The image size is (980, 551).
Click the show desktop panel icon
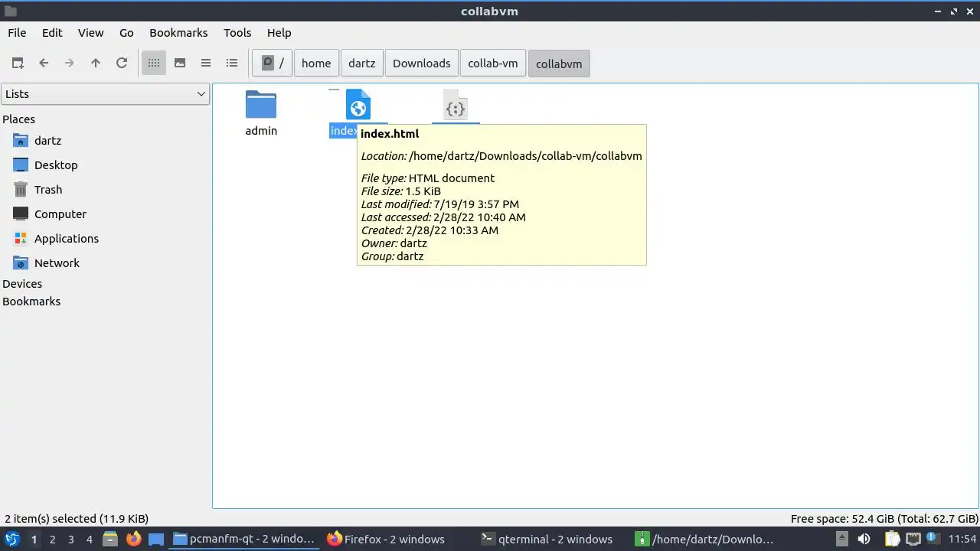(x=156, y=539)
